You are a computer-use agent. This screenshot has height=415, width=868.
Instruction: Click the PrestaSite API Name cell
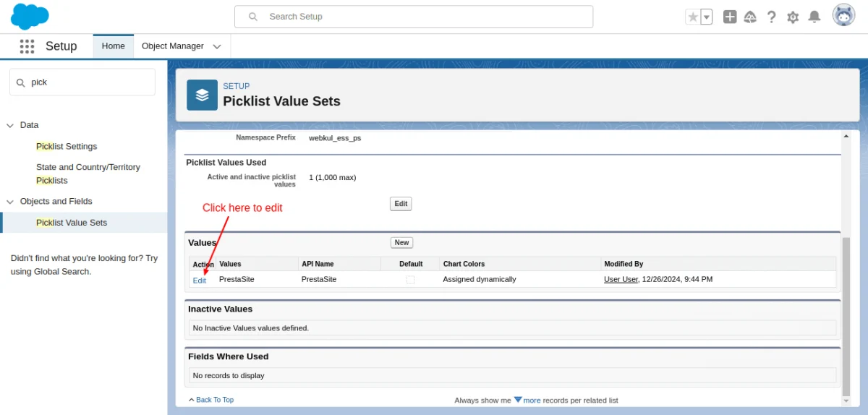319,279
